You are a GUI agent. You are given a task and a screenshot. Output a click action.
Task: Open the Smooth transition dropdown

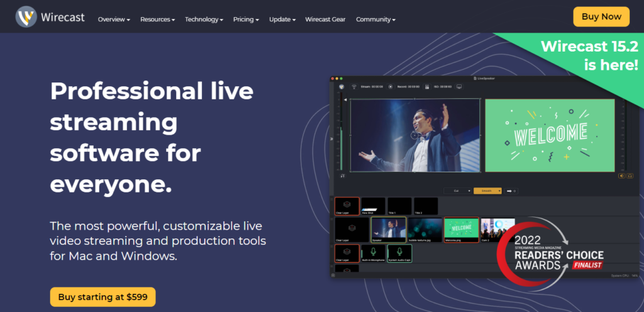tap(487, 191)
